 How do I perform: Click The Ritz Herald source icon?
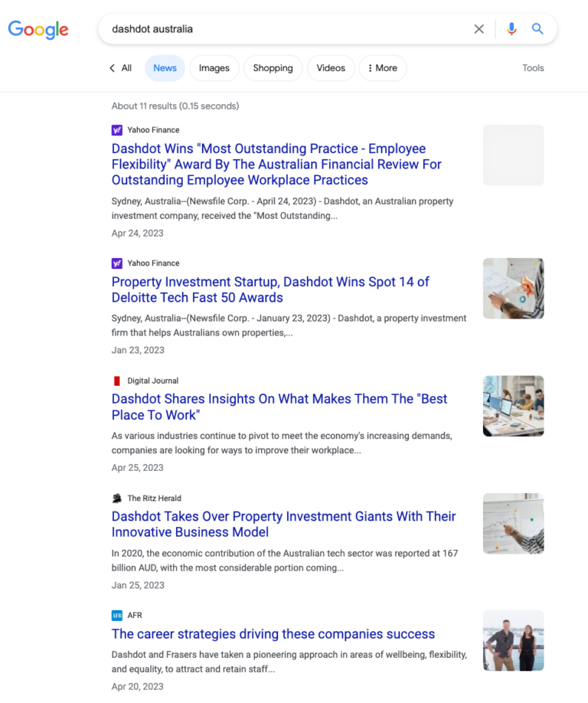click(x=117, y=498)
